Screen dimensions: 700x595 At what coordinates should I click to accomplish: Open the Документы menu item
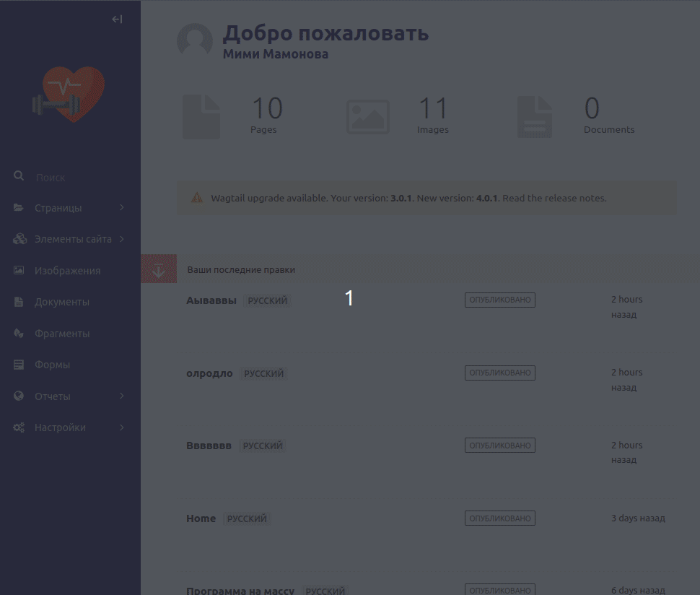point(62,303)
